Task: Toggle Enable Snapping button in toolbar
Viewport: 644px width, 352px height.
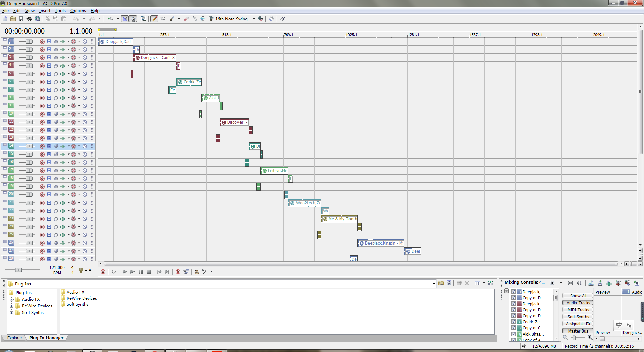Action: (125, 19)
